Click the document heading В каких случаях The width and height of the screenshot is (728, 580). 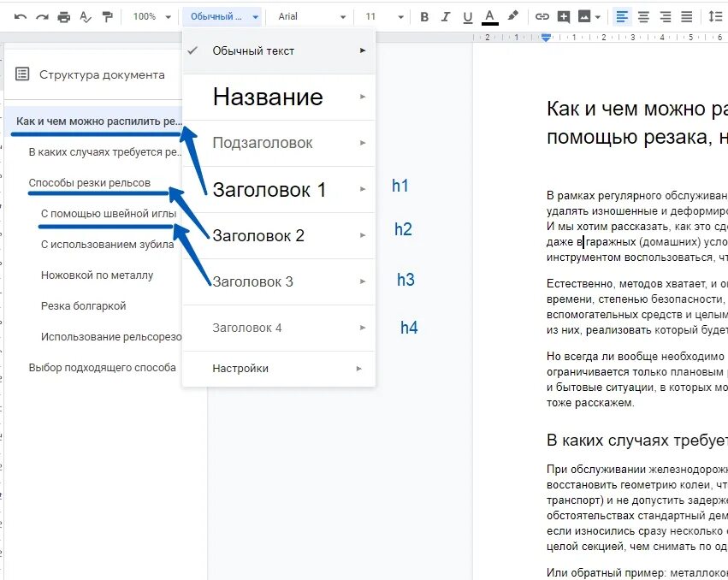click(637, 440)
